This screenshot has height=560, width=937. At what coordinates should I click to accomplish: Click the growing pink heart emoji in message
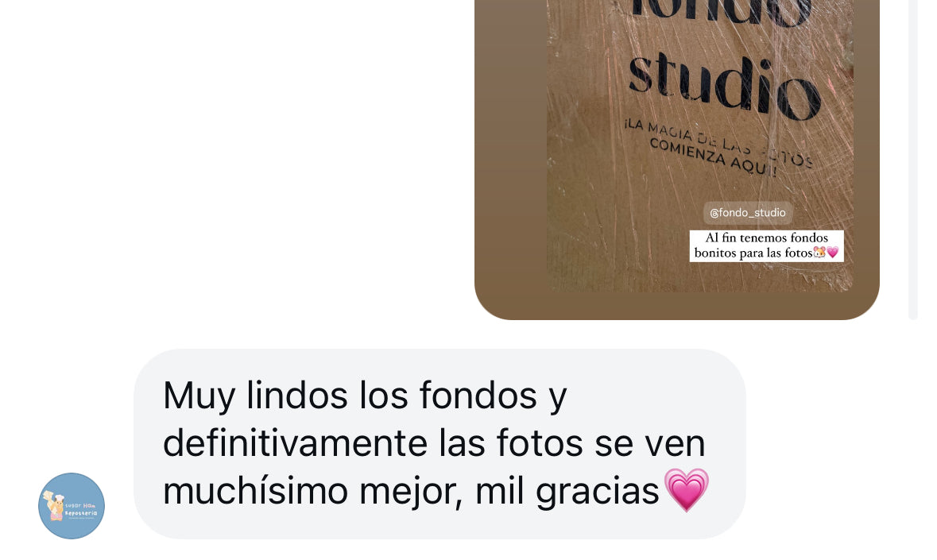coord(687,490)
